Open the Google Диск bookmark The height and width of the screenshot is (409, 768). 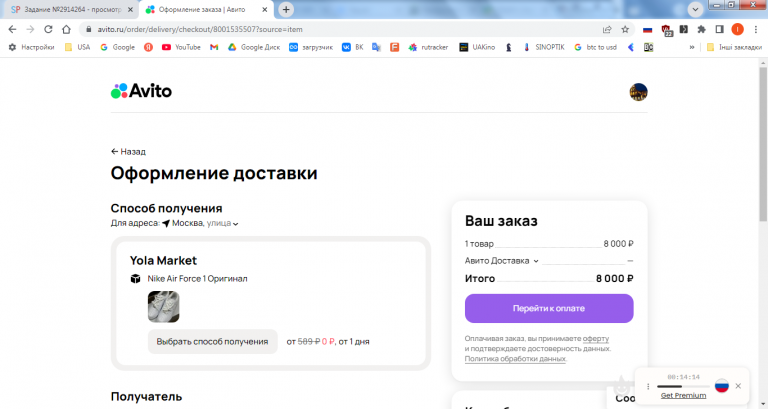pos(254,47)
